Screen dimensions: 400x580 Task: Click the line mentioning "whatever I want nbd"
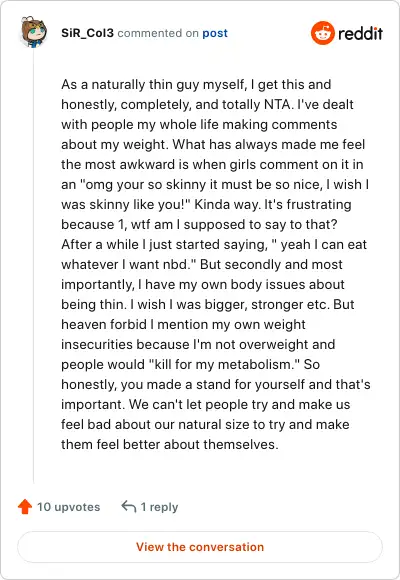click(202, 264)
